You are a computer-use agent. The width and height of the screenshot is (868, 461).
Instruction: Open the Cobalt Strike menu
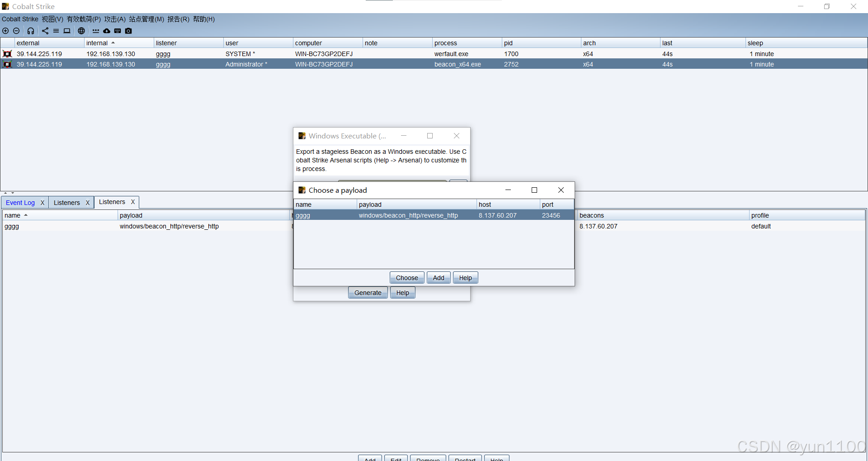click(x=20, y=19)
